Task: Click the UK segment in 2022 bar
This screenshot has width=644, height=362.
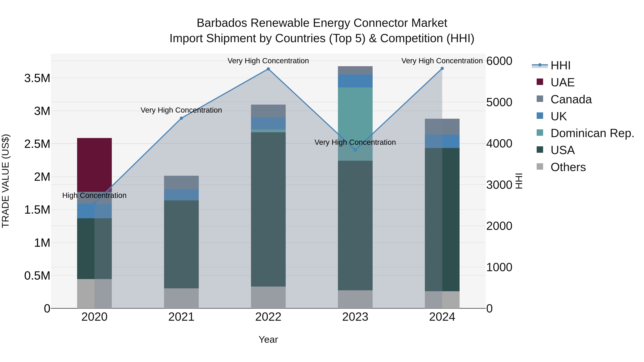Action: tap(268, 123)
